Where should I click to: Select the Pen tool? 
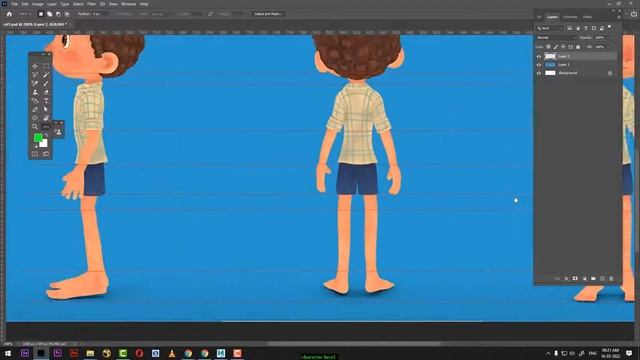click(35, 109)
